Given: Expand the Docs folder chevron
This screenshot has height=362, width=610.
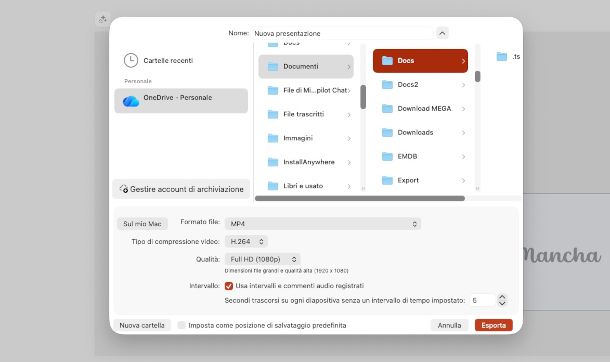Looking at the screenshot, I should pyautogui.click(x=463, y=61).
